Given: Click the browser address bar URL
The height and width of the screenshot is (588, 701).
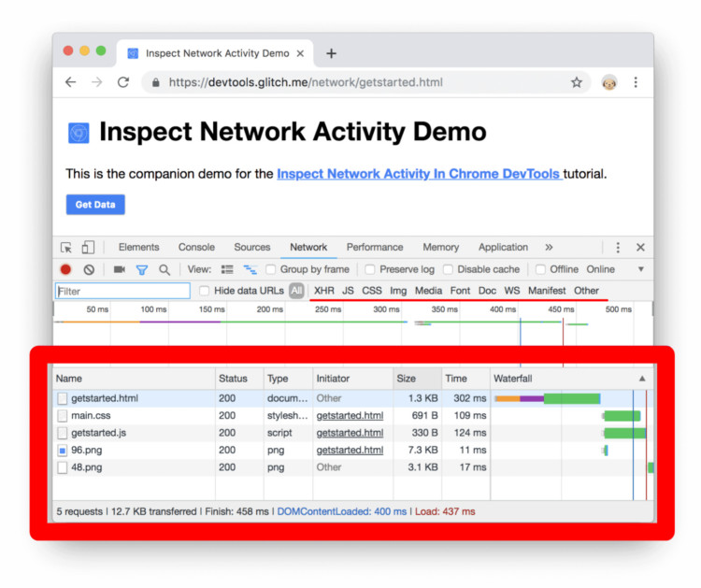Looking at the screenshot, I should 306,82.
